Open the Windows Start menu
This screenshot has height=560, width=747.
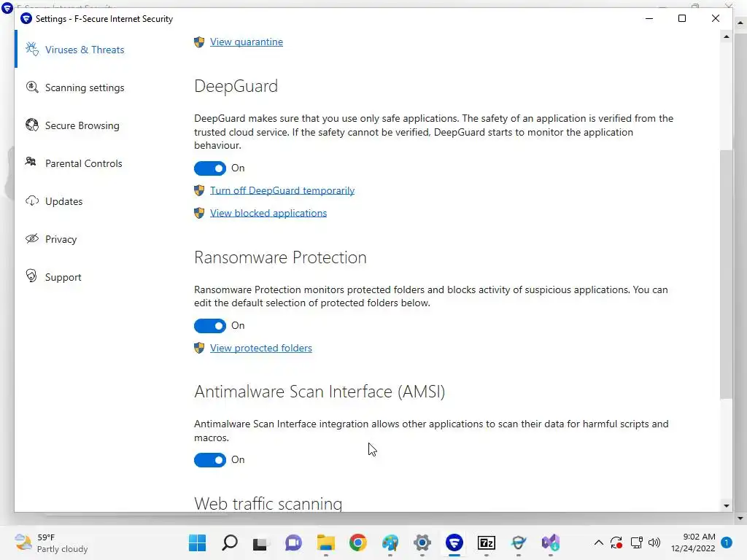tap(197, 542)
